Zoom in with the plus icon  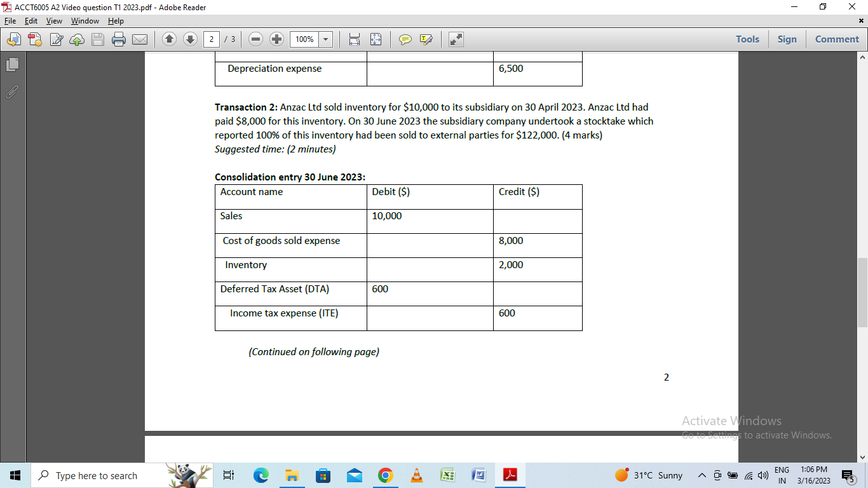(276, 39)
